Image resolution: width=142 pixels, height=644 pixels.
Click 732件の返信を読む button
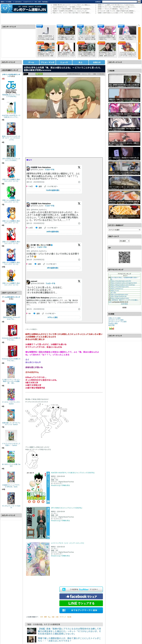tap(53, 190)
